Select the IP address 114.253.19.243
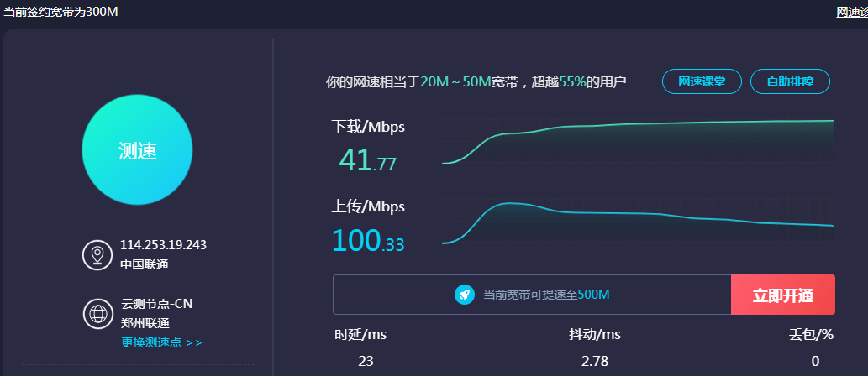This screenshot has width=868, height=376. 163,245
